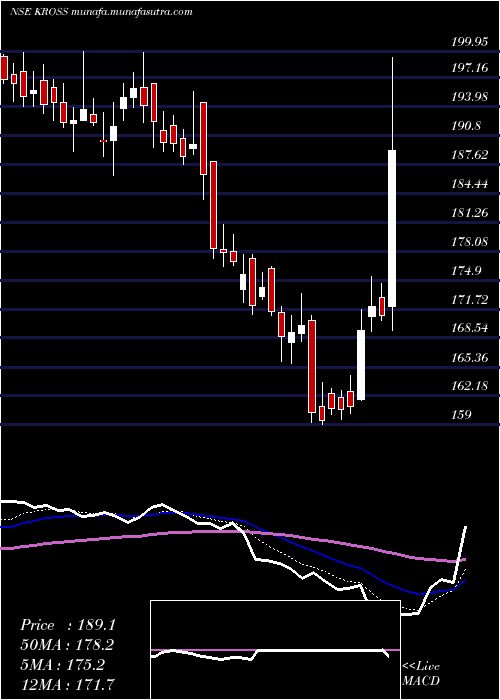
Task: Click the NSE KROSS munafa.munafasutra.com title
Action: [101, 12]
